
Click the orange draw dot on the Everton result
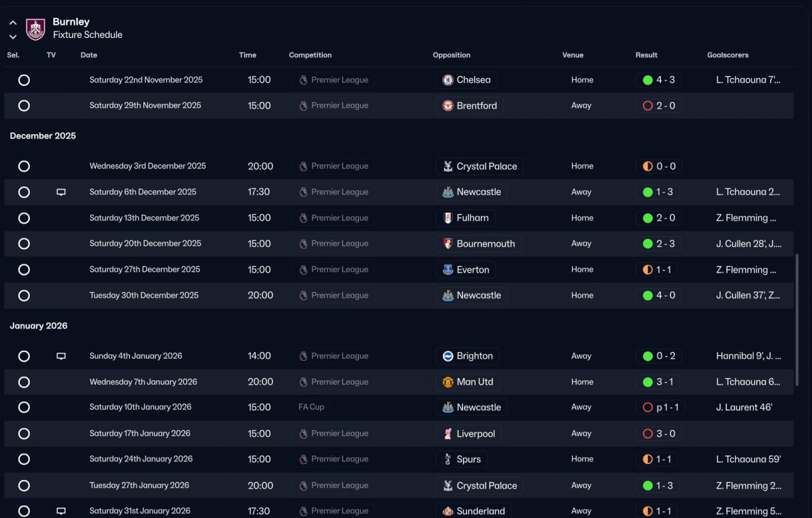pos(648,270)
